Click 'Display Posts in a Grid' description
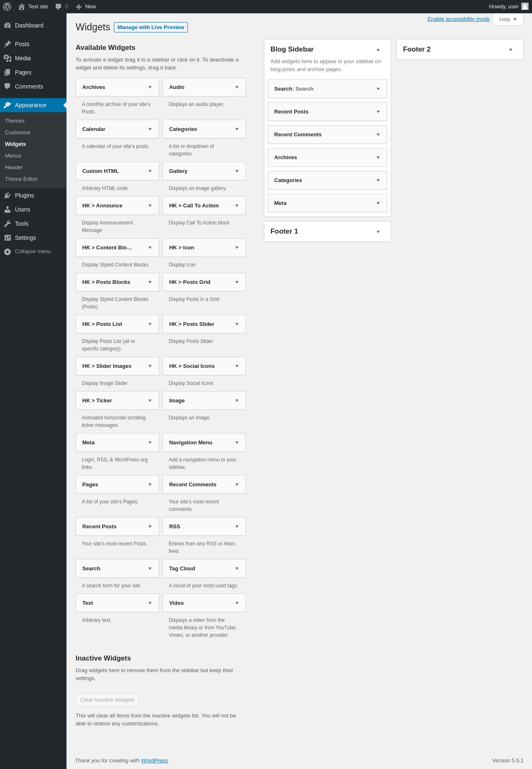The width and height of the screenshot is (532, 769). (194, 299)
